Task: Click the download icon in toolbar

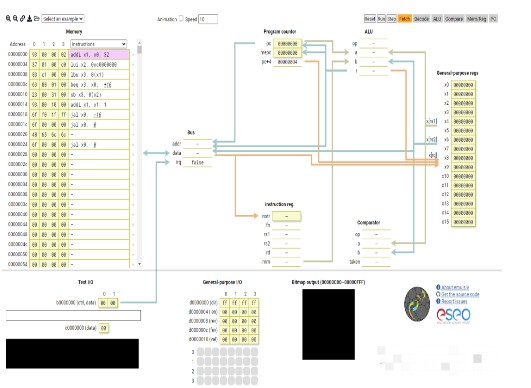Action: pos(29,19)
